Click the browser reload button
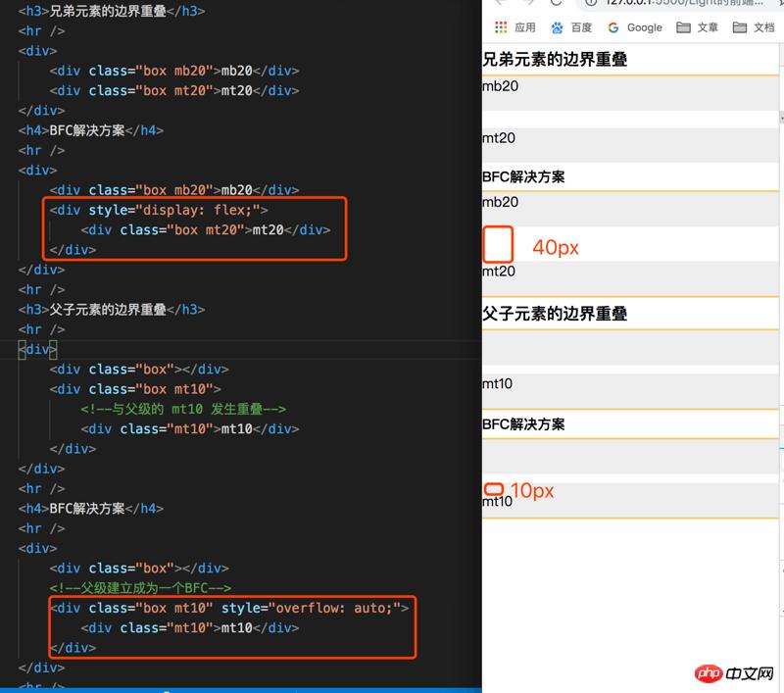The image size is (784, 693). coord(557,3)
